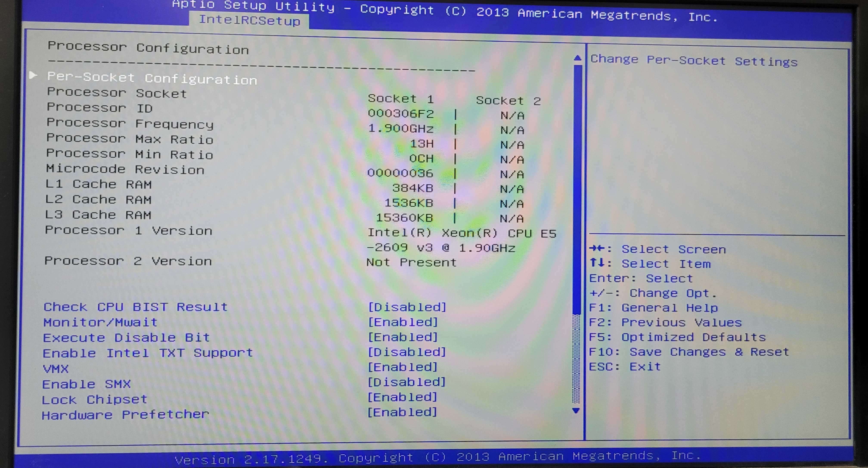Click the Intel(R) Xeon(R) CPU E5 text
The image size is (868, 468).
pyautogui.click(x=462, y=233)
